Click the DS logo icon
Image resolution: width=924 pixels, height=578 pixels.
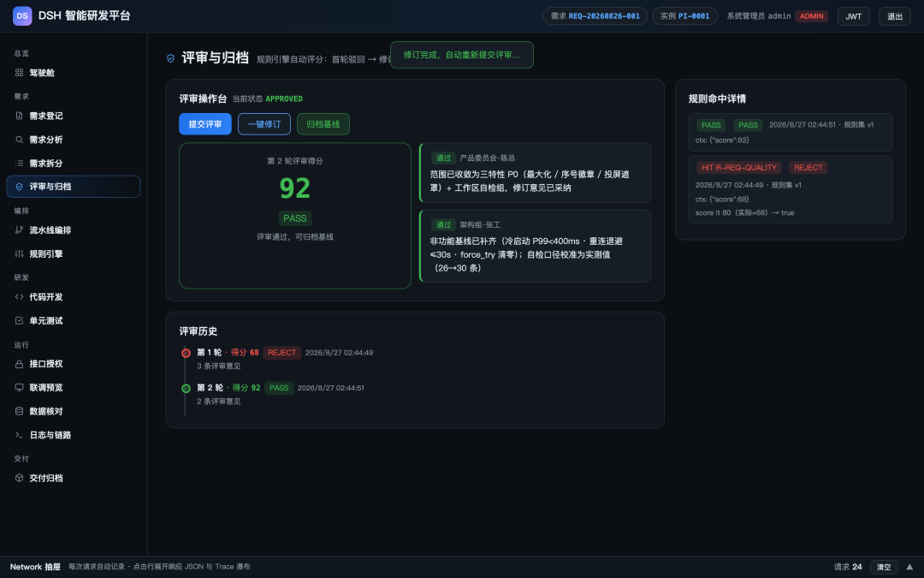(x=22, y=16)
